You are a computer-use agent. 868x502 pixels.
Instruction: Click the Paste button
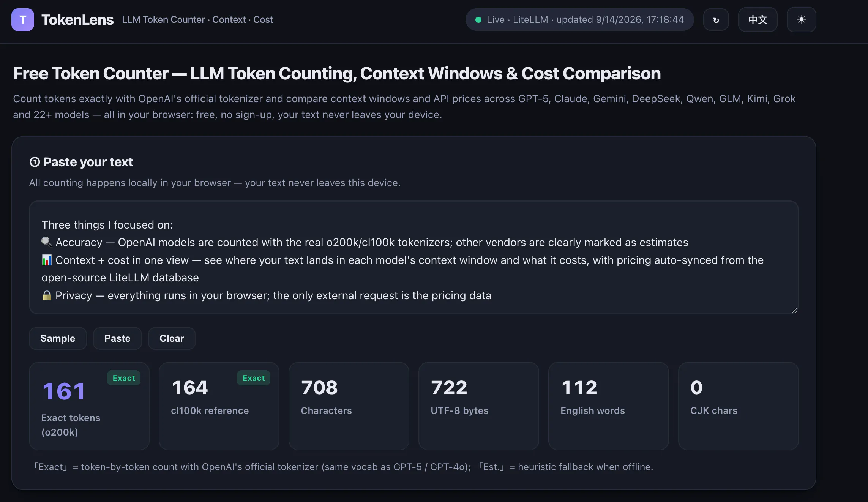tap(117, 338)
